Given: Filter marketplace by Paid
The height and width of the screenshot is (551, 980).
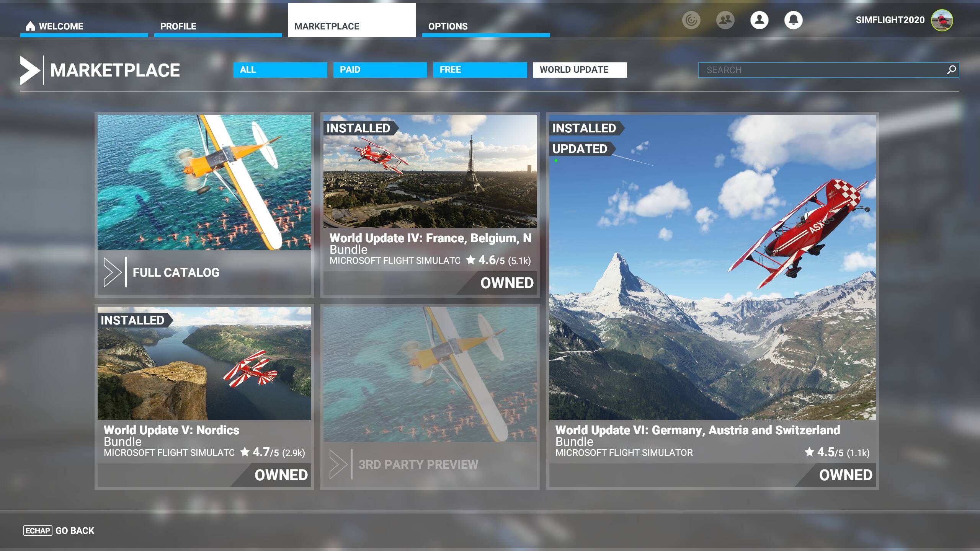Looking at the screenshot, I should (x=380, y=70).
